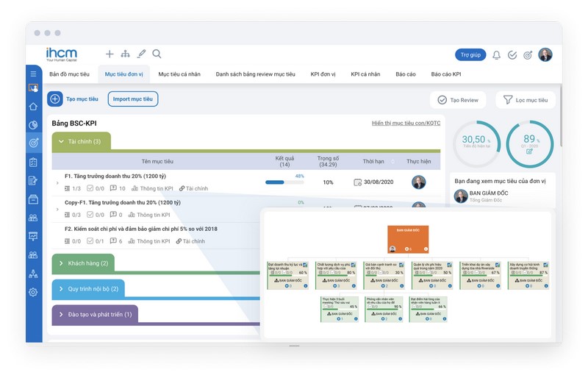Open the clipboard checklist icon in the sidebar
Screen dimensions: 588x378
[33, 163]
